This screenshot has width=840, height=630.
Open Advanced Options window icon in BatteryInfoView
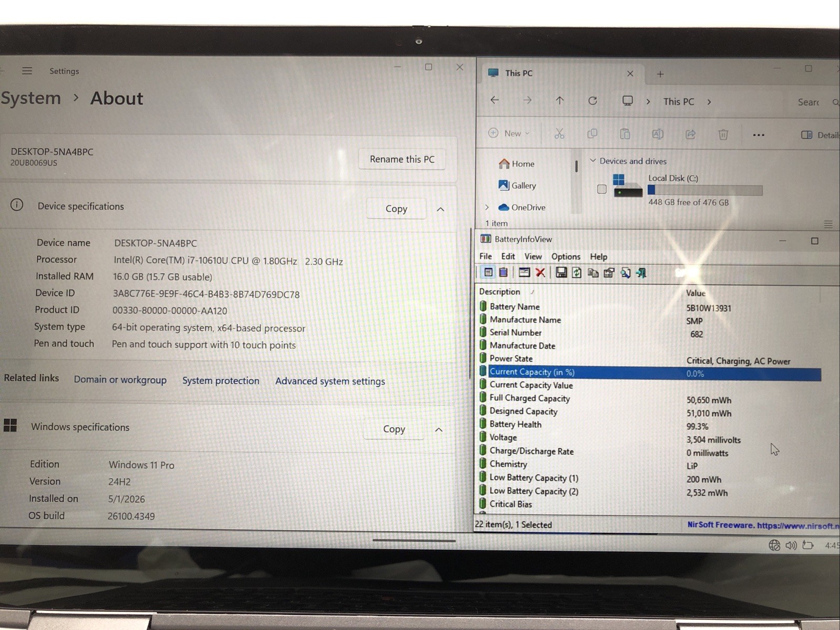524,272
